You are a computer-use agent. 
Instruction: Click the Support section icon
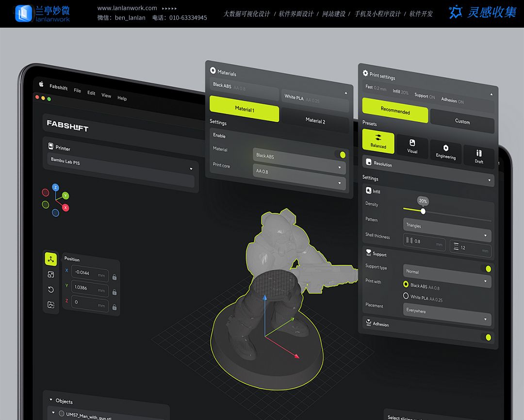[368, 252]
